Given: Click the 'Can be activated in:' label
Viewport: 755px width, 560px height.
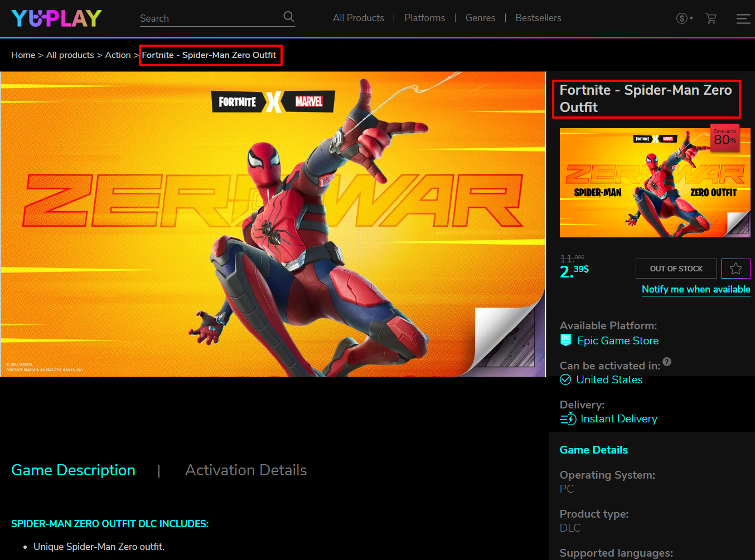Looking at the screenshot, I should (x=610, y=366).
